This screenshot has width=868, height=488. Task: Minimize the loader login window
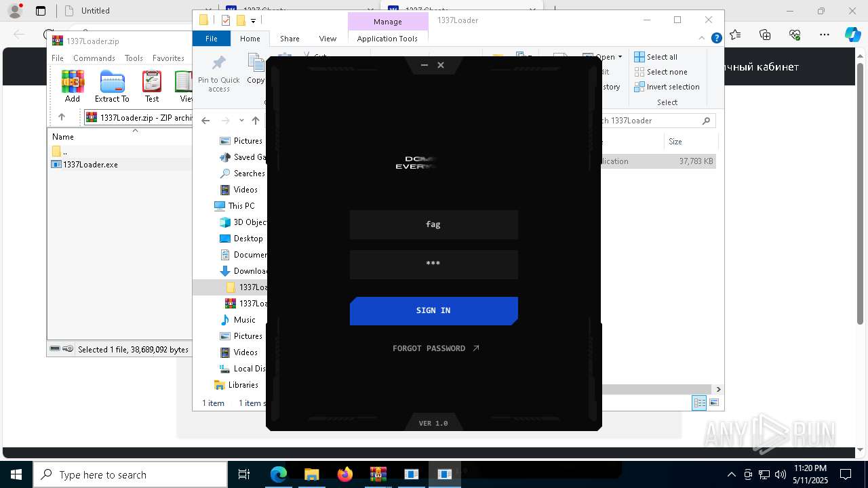pos(424,65)
